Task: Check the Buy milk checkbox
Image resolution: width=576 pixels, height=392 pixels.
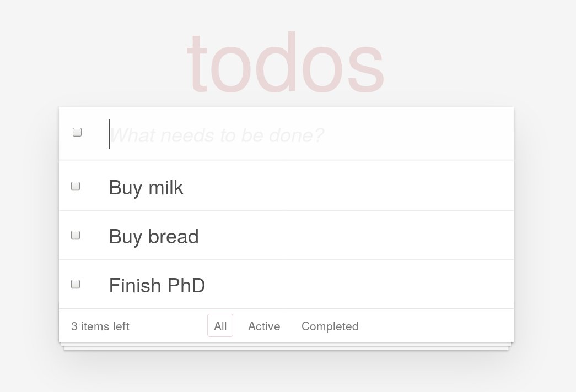Action: click(x=76, y=186)
